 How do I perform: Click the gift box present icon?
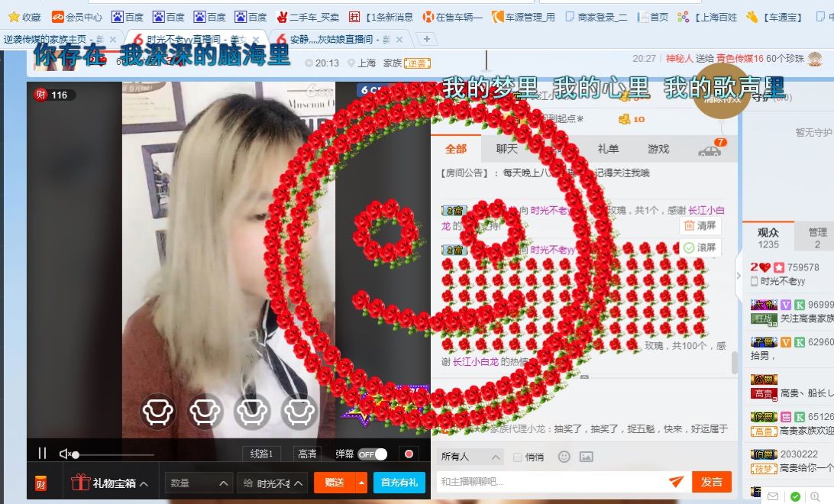[80, 482]
